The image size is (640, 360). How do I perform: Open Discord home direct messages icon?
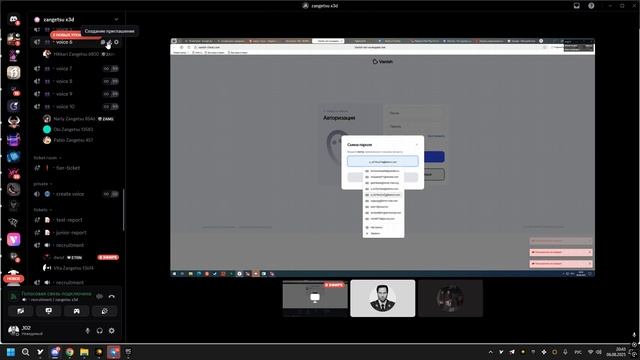13,19
